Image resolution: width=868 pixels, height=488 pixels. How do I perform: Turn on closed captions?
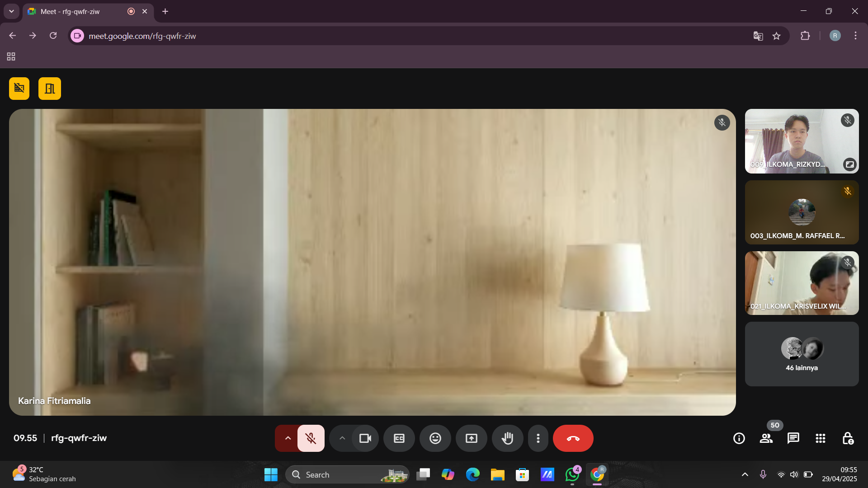click(x=399, y=438)
